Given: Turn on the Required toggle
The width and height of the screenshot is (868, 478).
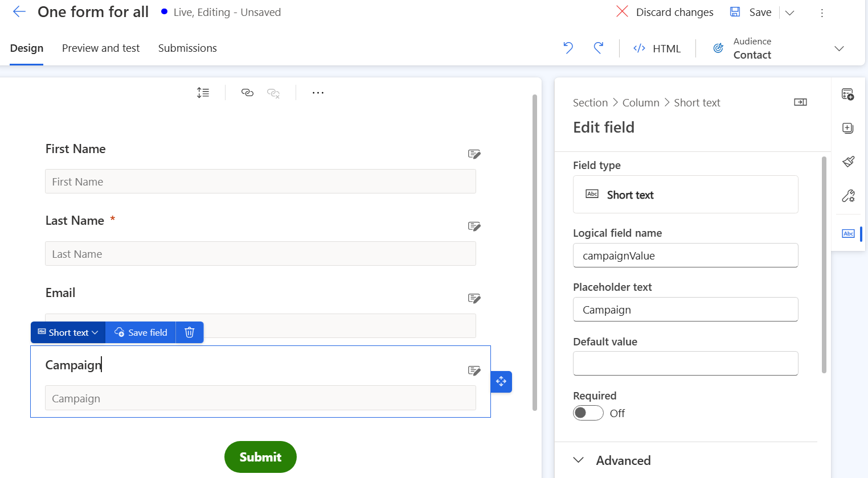Looking at the screenshot, I should click(x=588, y=413).
